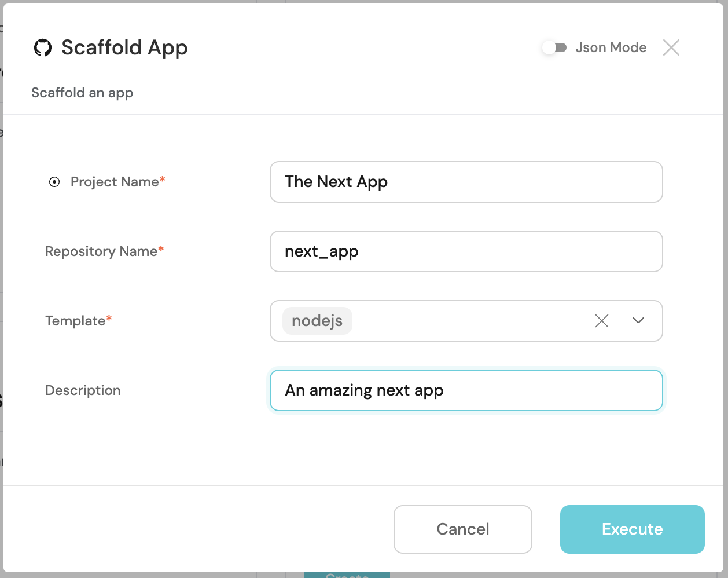
Task: Click the Repository Name field label
Action: (x=101, y=251)
